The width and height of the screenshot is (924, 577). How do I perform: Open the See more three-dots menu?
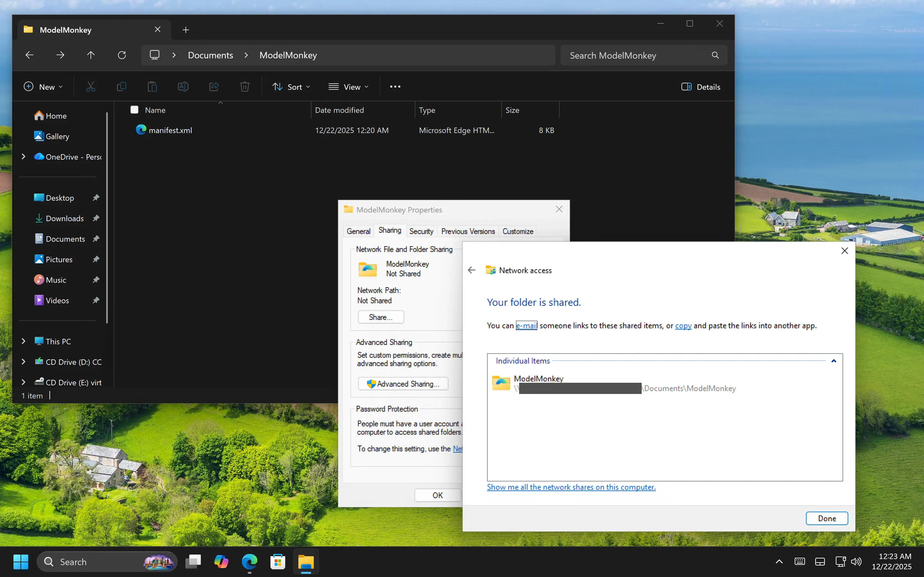(x=395, y=87)
